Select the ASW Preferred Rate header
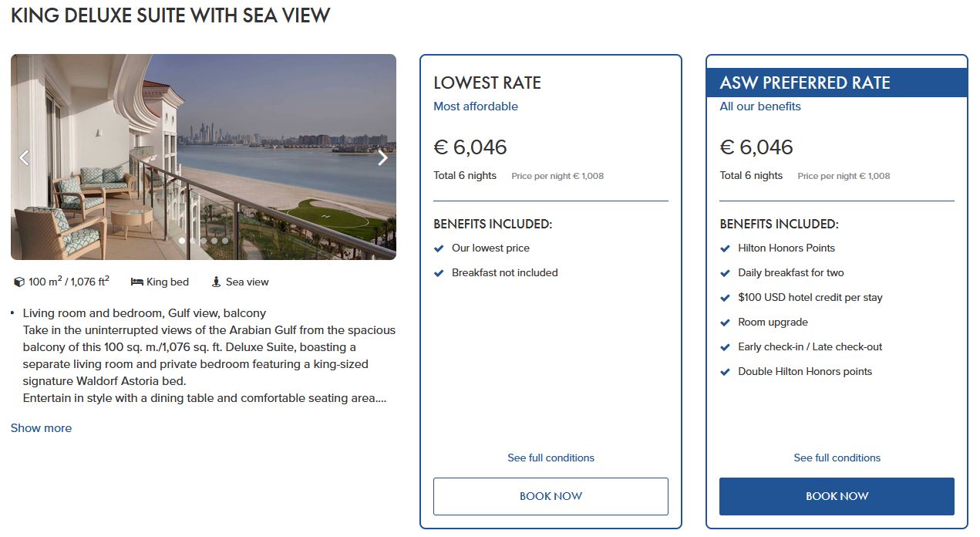Viewport: 980px width, 537px height. [805, 83]
